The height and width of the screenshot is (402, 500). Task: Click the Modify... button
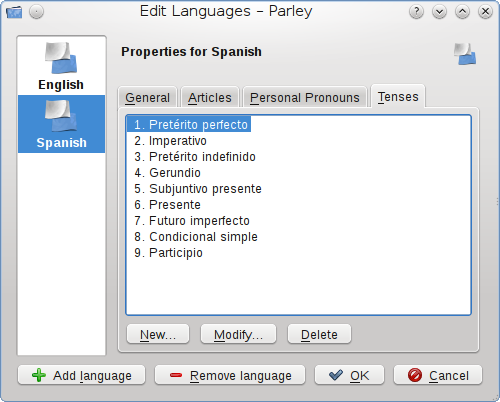click(x=238, y=334)
